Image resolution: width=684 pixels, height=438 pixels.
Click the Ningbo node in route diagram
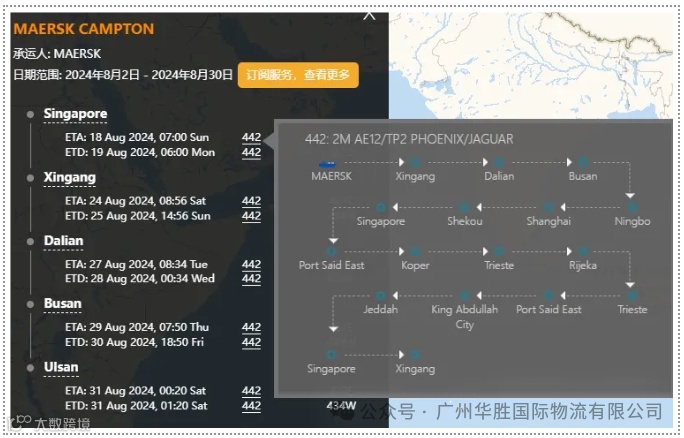[632, 207]
